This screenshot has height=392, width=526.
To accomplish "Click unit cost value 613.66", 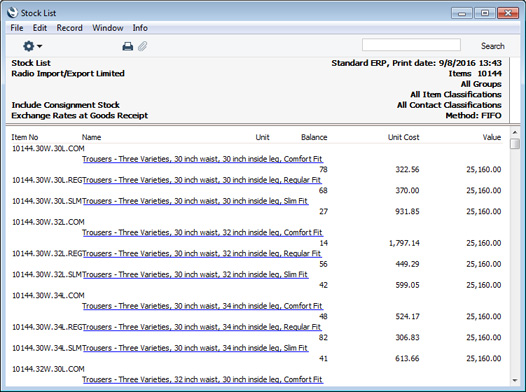I will click(x=407, y=358).
